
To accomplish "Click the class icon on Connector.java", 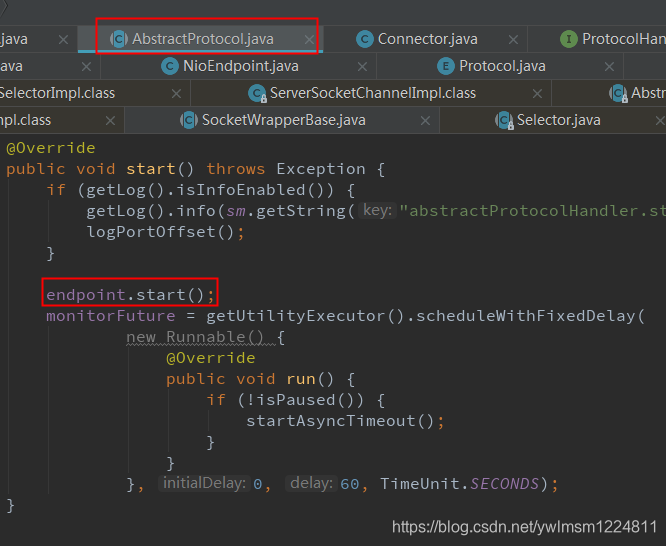I will 364,39.
